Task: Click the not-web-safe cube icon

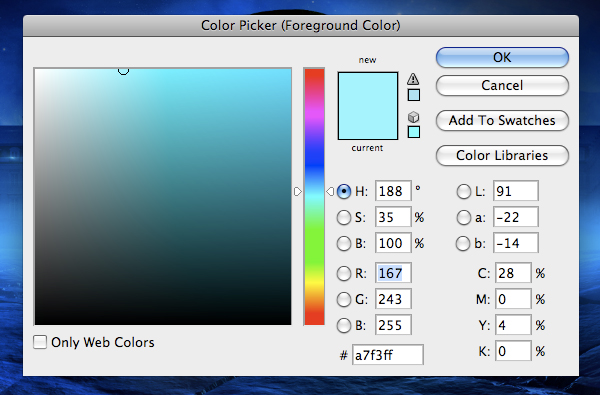Action: (x=413, y=117)
